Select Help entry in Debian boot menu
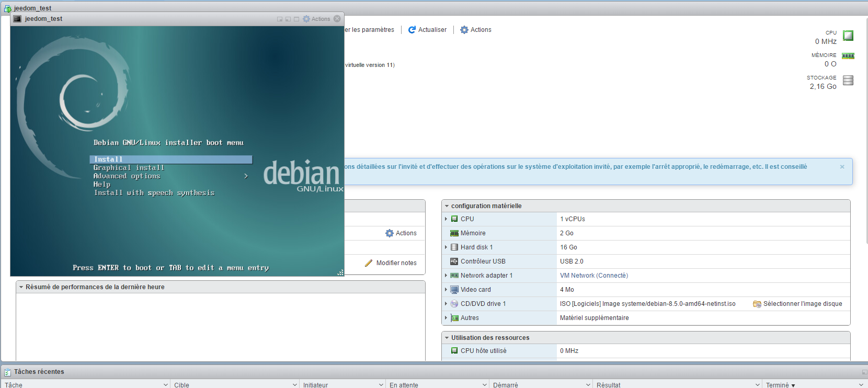The height and width of the screenshot is (388, 868). tap(102, 185)
